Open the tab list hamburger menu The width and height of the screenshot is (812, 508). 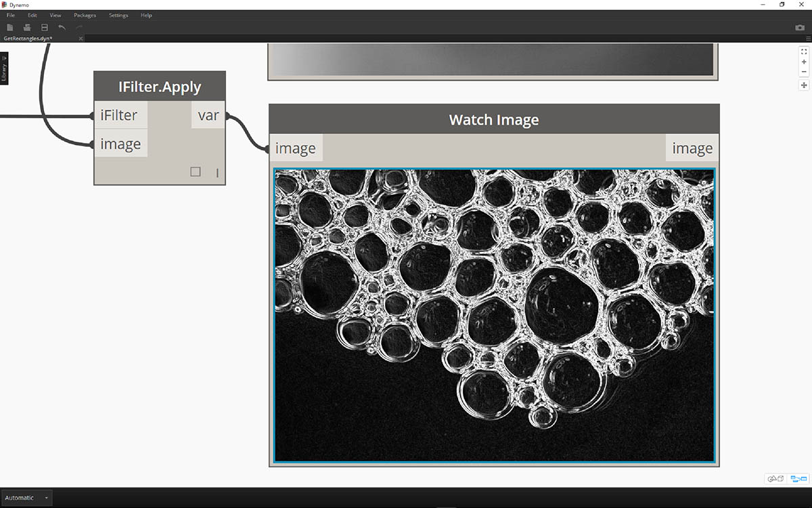[808, 39]
